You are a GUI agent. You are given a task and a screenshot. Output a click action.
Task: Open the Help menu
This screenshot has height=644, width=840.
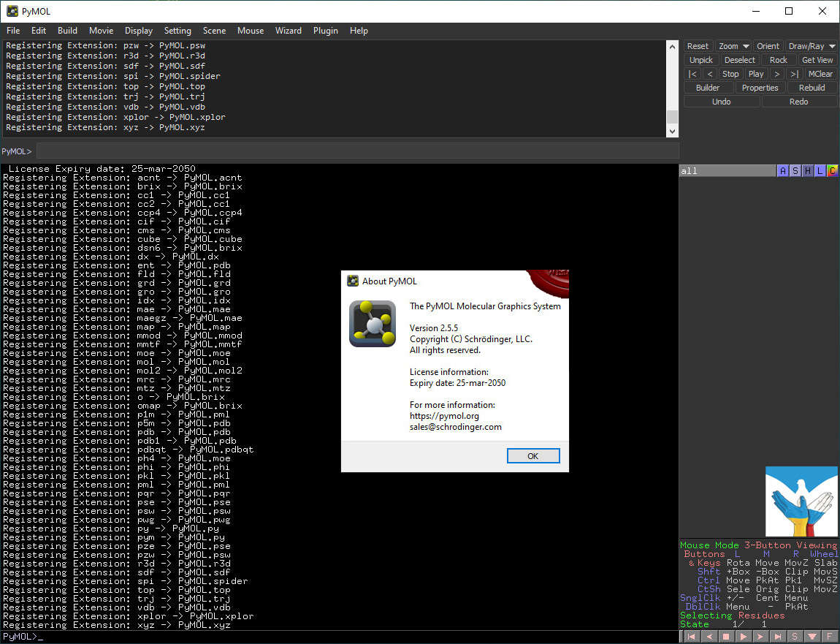click(x=359, y=31)
